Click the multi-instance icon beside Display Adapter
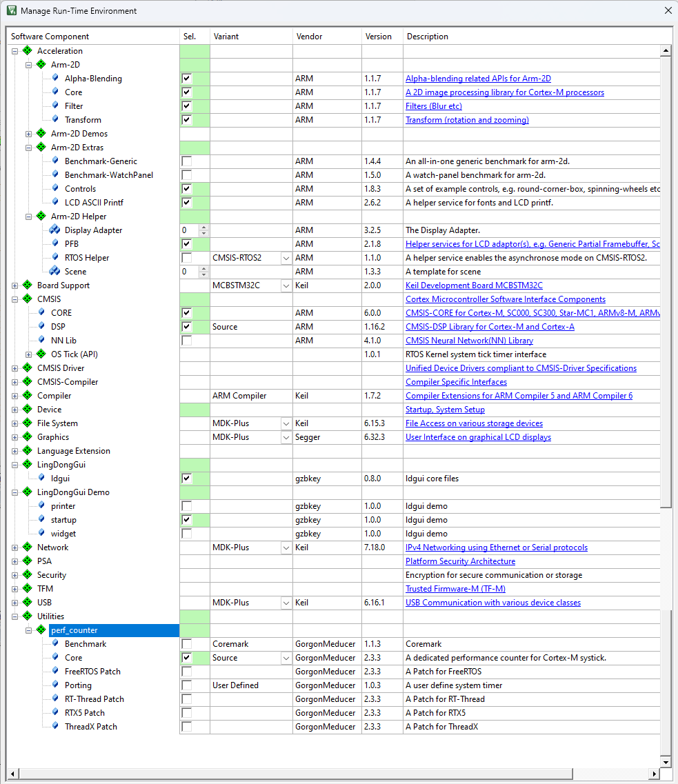This screenshot has height=784, width=678. pyautogui.click(x=55, y=230)
